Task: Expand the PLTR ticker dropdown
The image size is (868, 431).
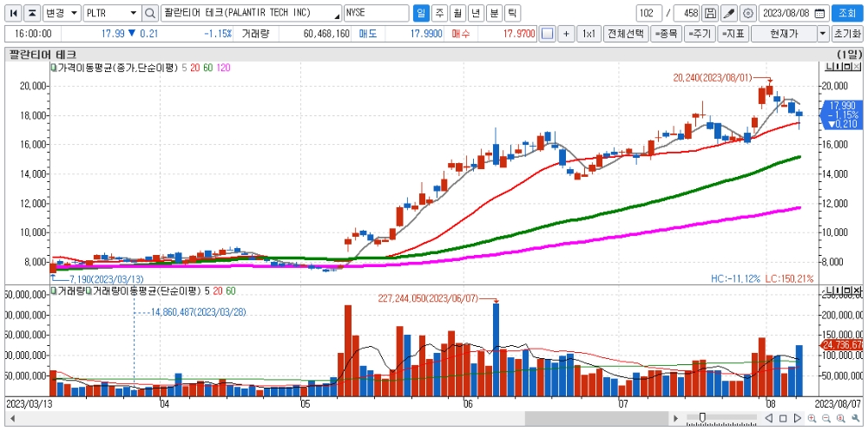Action: (x=134, y=13)
